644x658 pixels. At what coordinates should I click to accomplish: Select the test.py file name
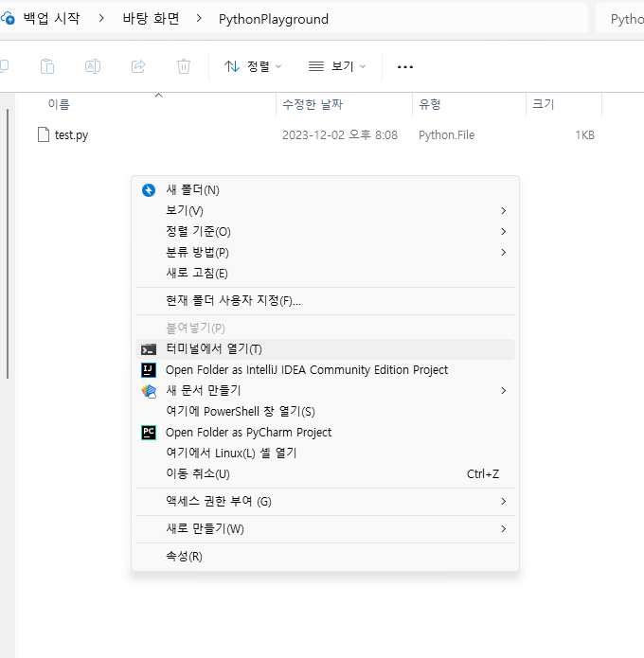pyautogui.click(x=71, y=135)
